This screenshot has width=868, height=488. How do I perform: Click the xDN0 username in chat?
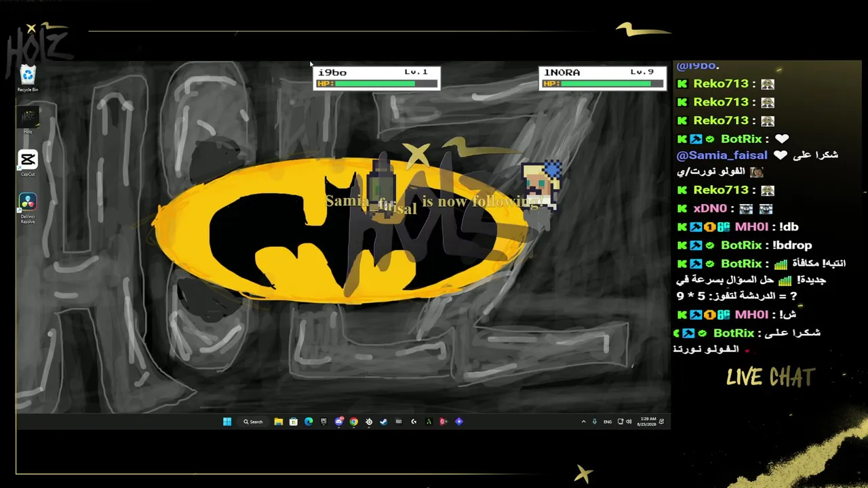710,209
